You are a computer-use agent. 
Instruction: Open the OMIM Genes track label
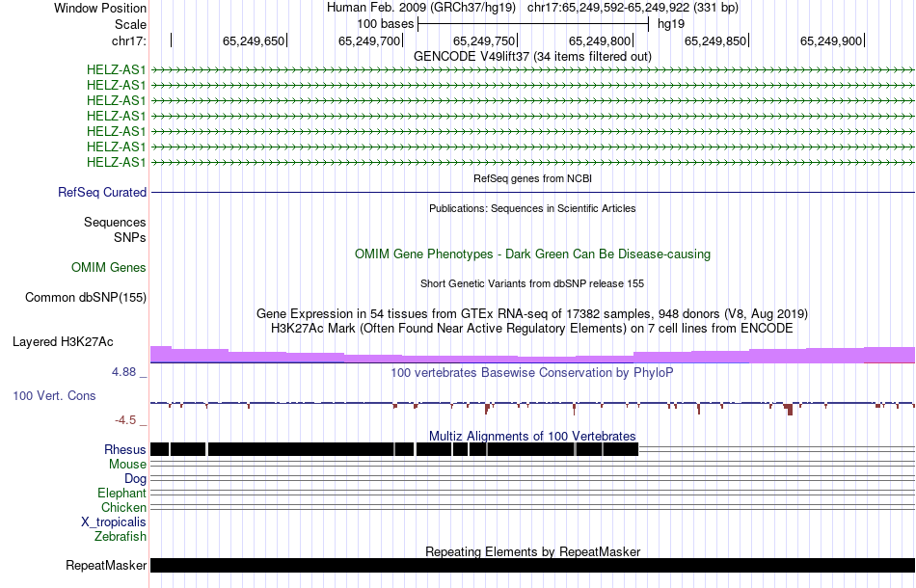109,267
